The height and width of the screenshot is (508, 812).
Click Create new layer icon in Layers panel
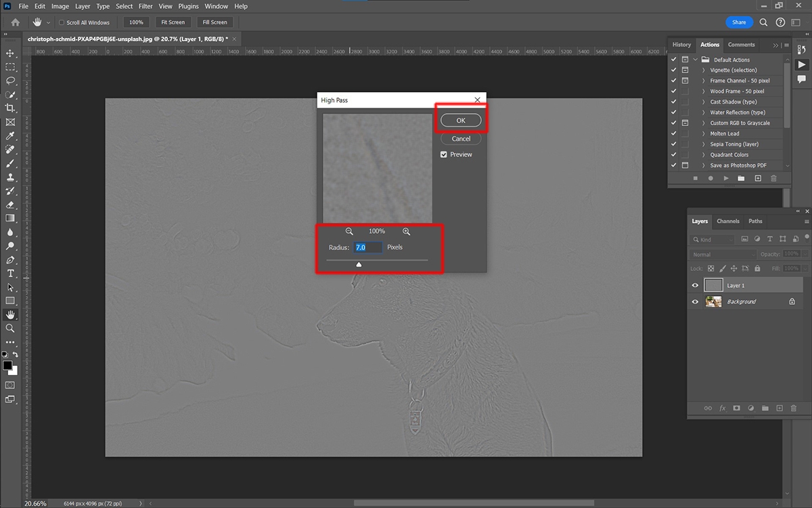(x=780, y=408)
